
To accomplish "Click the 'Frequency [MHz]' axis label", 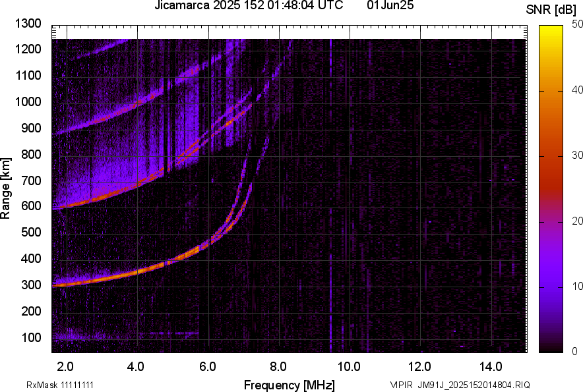I will (x=290, y=385).
